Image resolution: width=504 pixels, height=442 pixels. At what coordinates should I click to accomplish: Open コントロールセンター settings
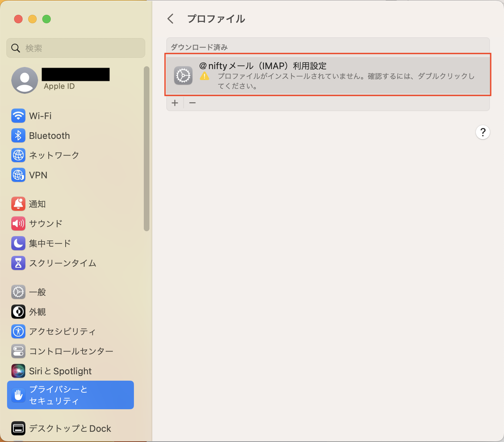tap(70, 351)
